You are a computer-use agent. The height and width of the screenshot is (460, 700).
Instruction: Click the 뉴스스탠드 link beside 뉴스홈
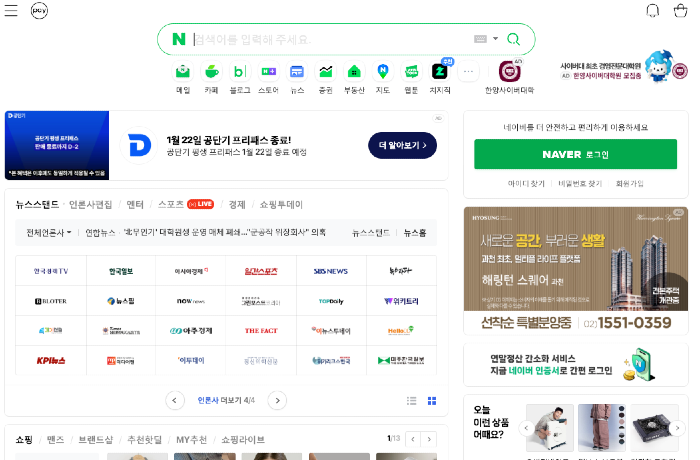[x=371, y=233]
